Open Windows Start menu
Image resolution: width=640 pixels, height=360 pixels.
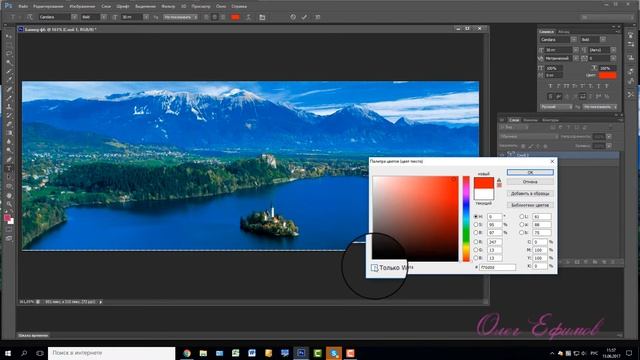click(x=8, y=353)
